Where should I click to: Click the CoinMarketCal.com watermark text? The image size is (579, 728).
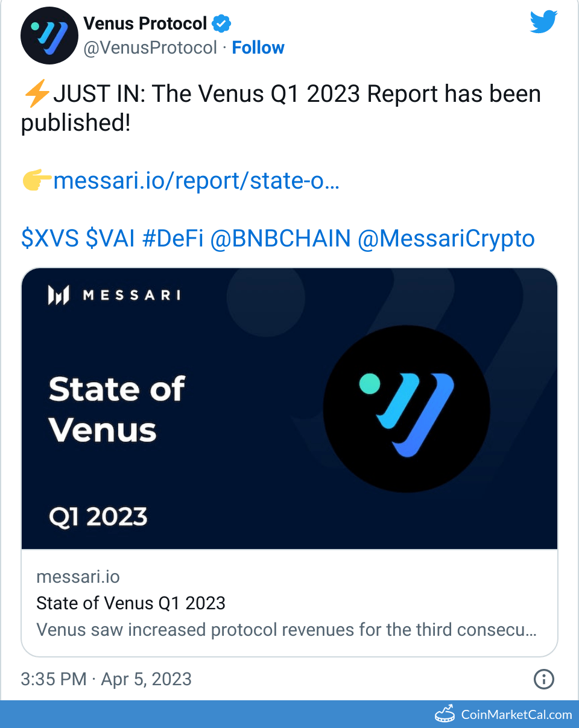516,715
